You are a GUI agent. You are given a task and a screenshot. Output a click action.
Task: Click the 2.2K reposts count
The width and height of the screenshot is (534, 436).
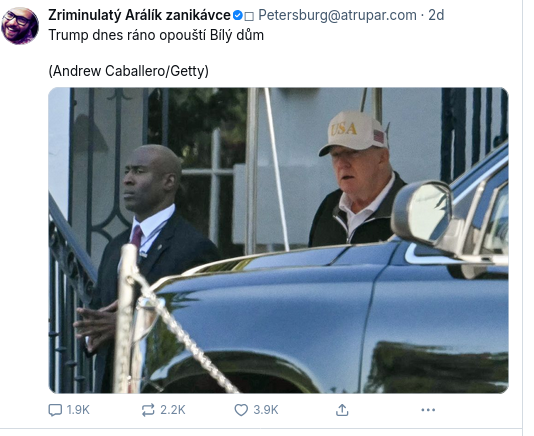[173, 410]
